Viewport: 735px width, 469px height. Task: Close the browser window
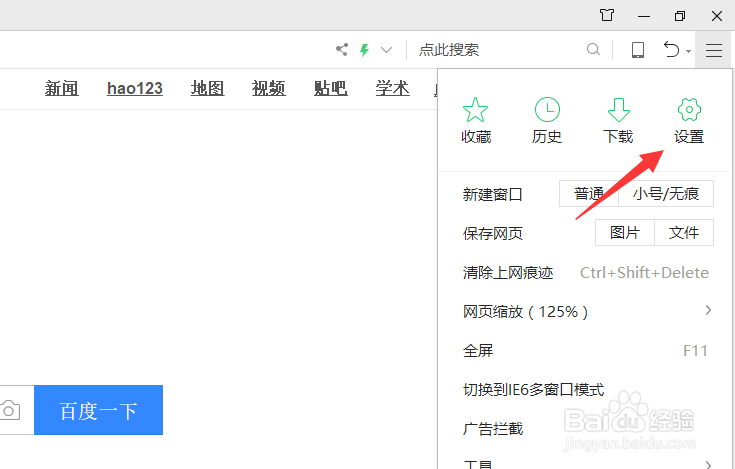click(x=717, y=16)
